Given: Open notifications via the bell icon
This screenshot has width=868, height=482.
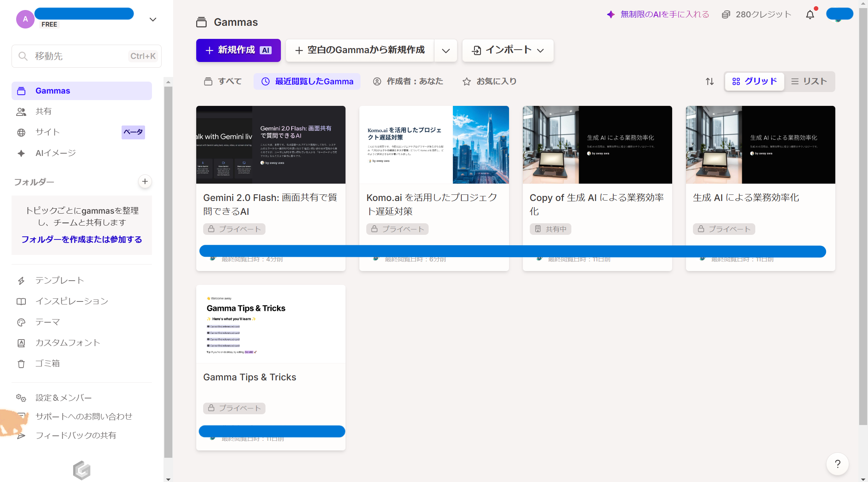Looking at the screenshot, I should [811, 14].
